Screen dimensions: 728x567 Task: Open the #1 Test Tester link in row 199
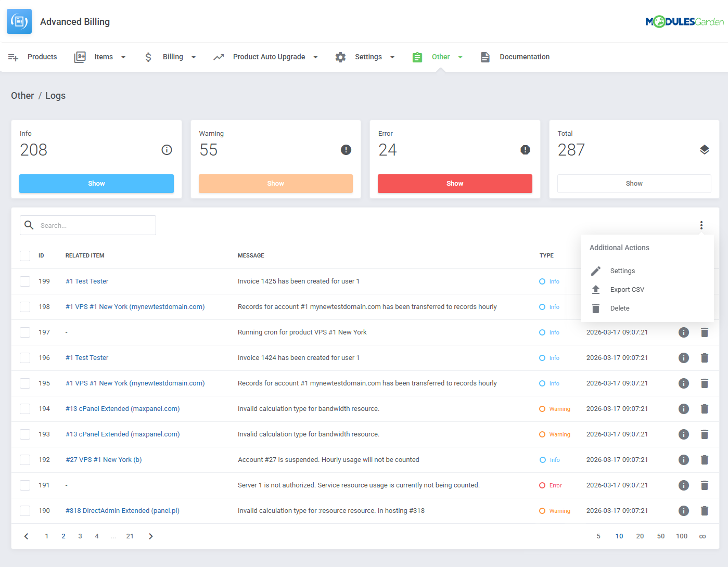click(87, 281)
